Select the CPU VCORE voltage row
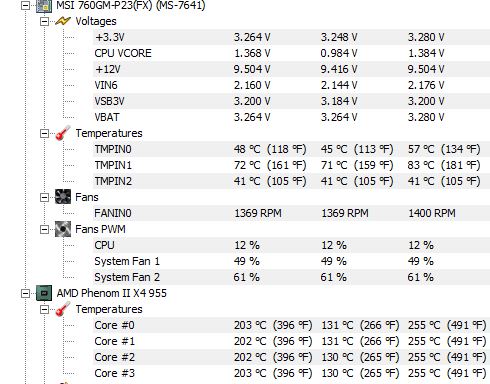 [291, 53]
